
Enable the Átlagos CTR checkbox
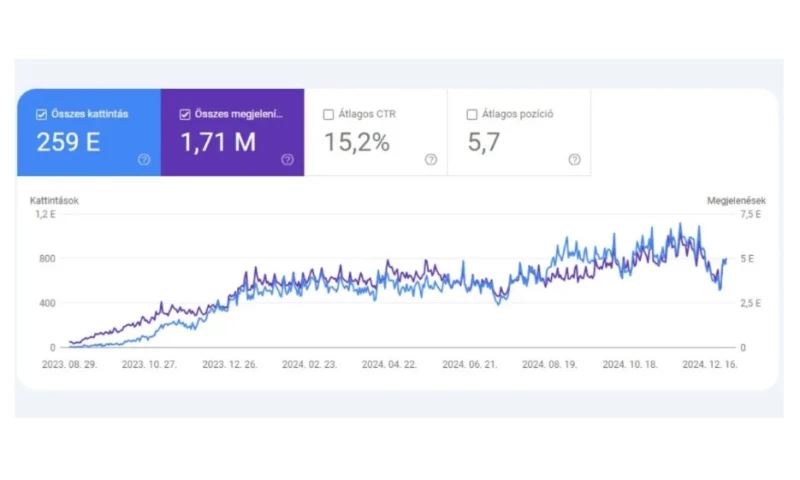tap(329, 114)
